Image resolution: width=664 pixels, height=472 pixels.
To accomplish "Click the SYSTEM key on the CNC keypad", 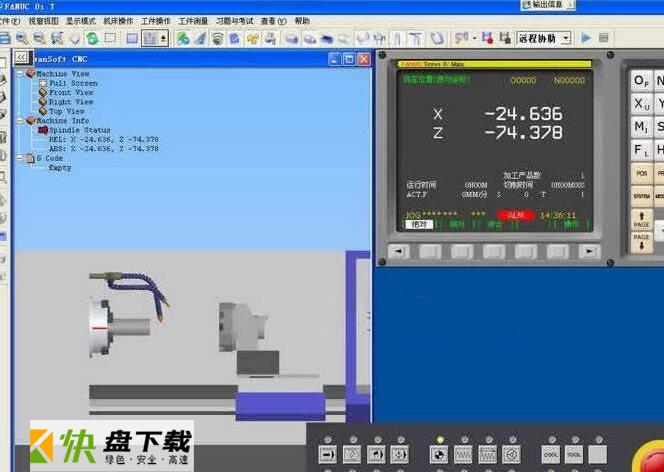I will (x=642, y=196).
